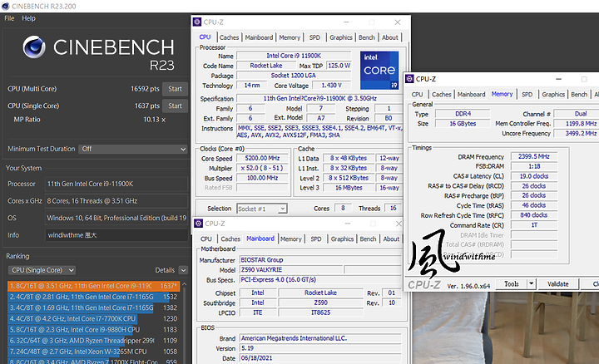Image resolution: width=599 pixels, height=364 pixels.
Task: Click the Cores x GHz field
Action: [116, 200]
